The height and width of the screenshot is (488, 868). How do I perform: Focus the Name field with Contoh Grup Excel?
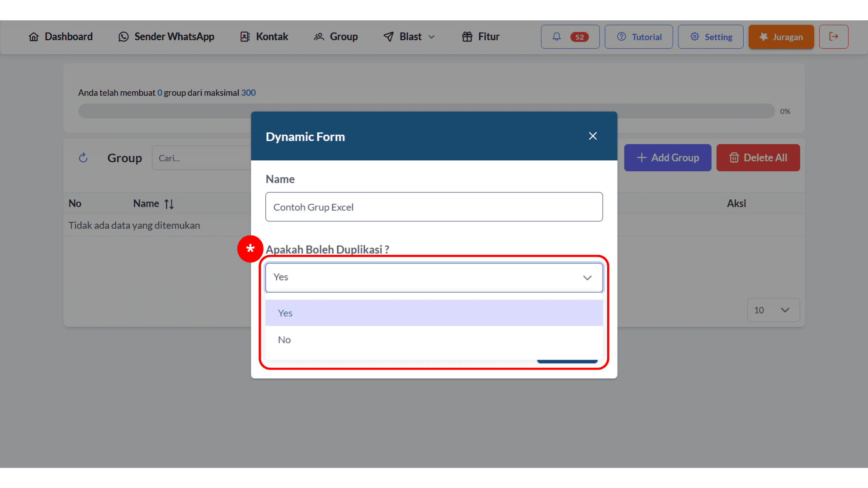[434, 207]
